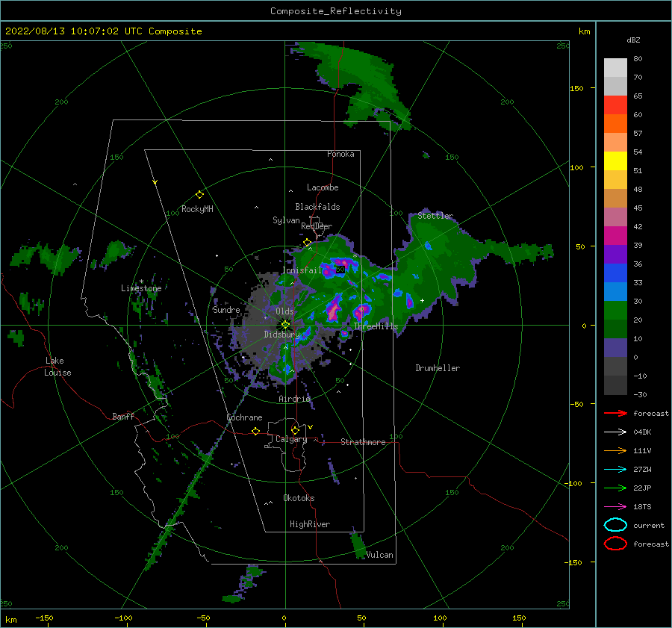
Task: Click the RedDeer city label
Action: 317,226
